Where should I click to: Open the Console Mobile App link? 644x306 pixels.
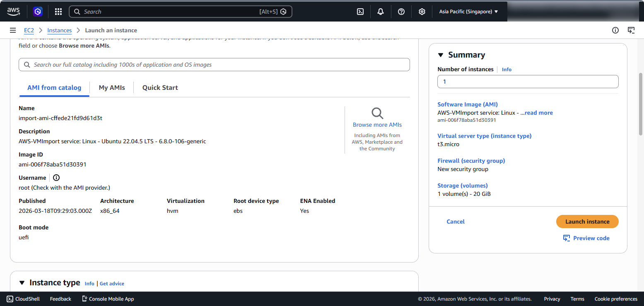pyautogui.click(x=108, y=299)
